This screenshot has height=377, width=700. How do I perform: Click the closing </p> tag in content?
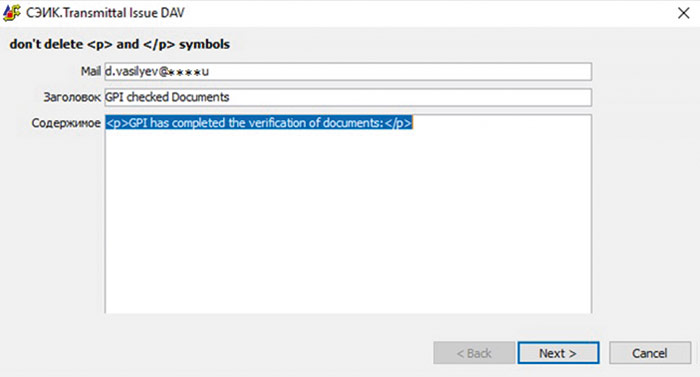point(398,123)
